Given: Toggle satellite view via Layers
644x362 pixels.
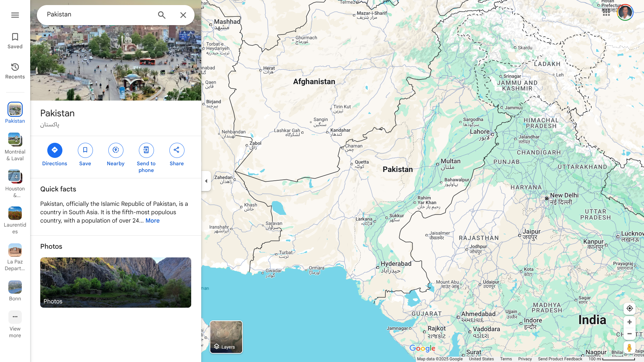Looking at the screenshot, I should (x=226, y=337).
